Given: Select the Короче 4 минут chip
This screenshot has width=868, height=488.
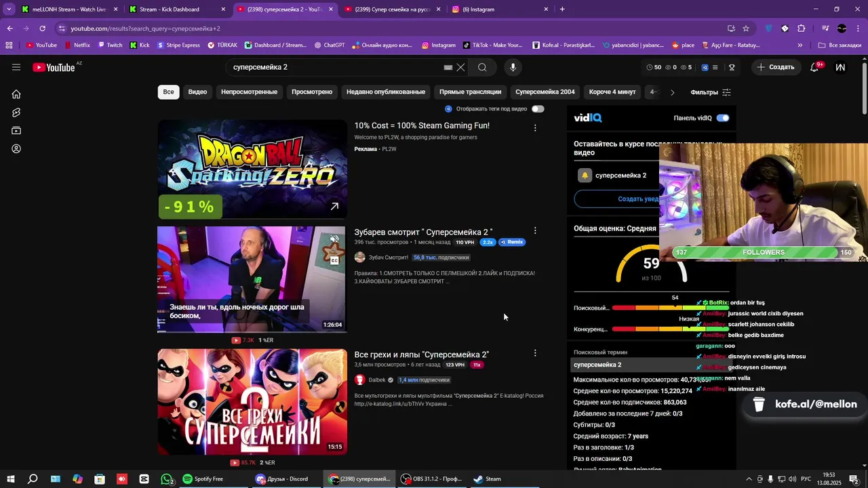Looking at the screenshot, I should click(x=612, y=92).
